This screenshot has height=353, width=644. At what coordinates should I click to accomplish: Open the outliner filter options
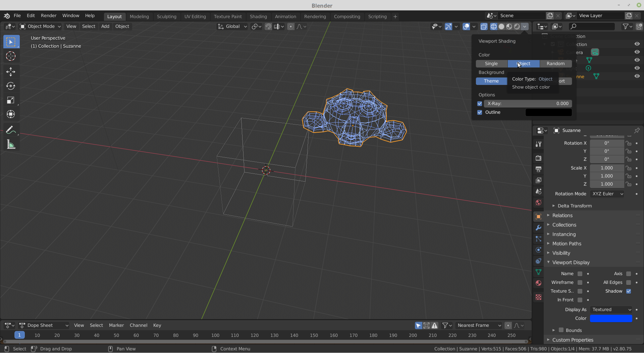click(x=627, y=27)
